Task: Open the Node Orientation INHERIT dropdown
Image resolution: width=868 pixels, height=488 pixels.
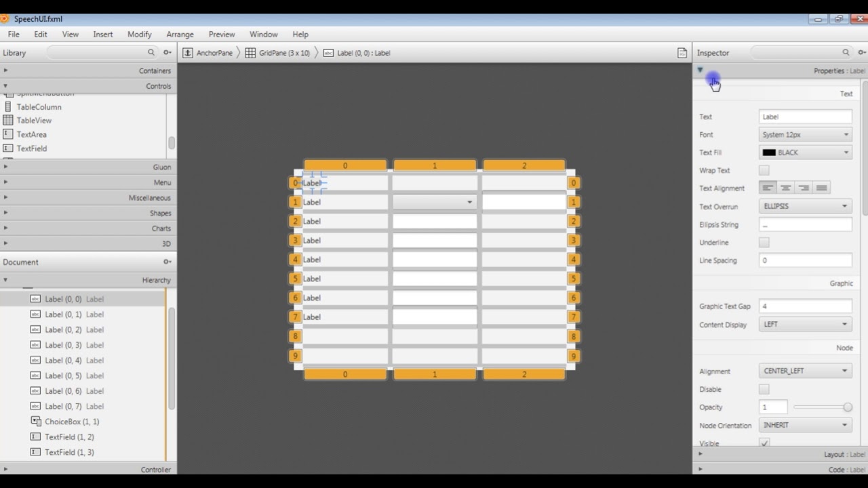Action: click(805, 425)
